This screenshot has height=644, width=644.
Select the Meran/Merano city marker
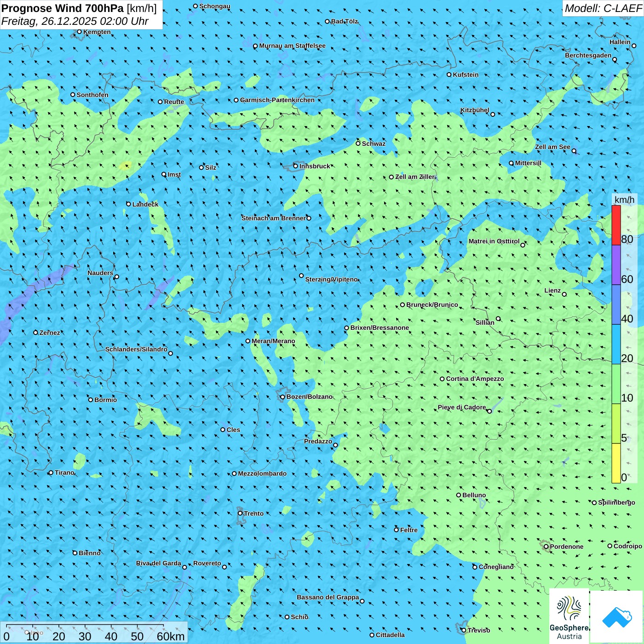click(248, 341)
